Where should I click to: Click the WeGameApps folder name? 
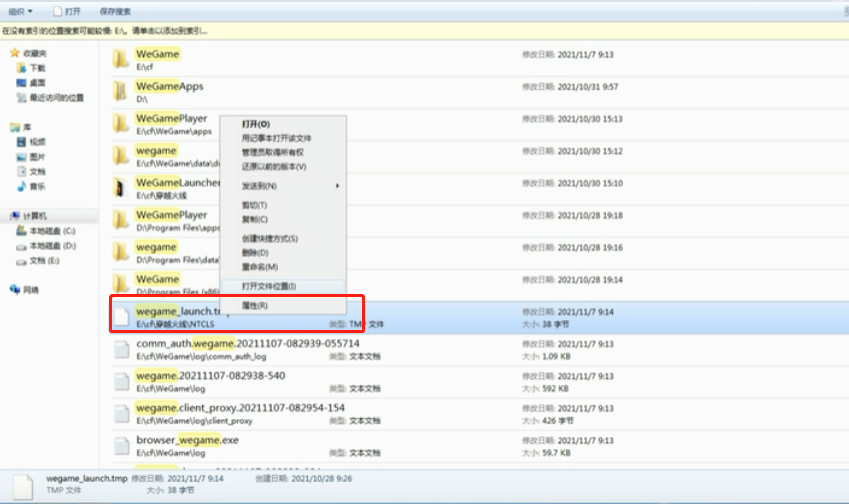[169, 86]
